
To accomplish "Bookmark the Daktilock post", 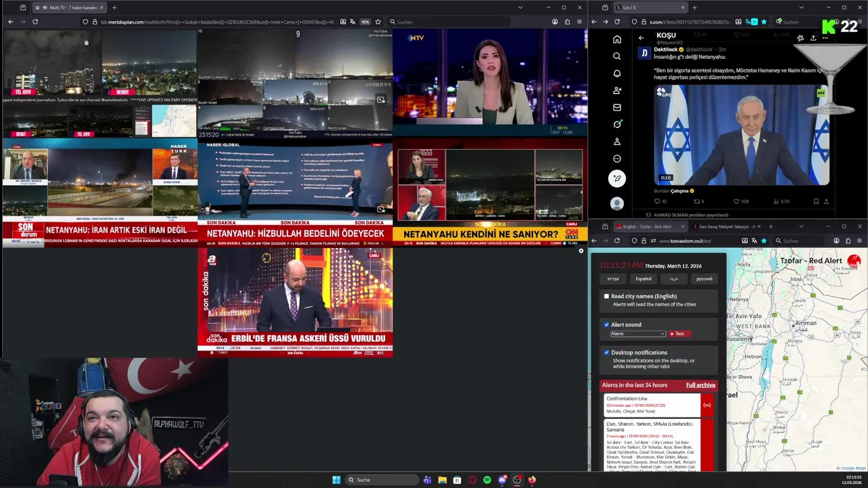I will [x=816, y=201].
